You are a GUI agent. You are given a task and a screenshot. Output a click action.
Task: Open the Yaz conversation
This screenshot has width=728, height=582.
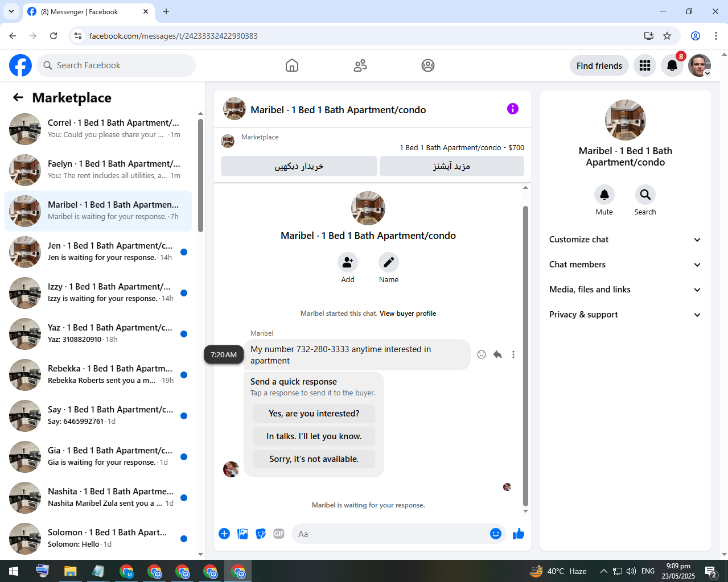click(98, 334)
